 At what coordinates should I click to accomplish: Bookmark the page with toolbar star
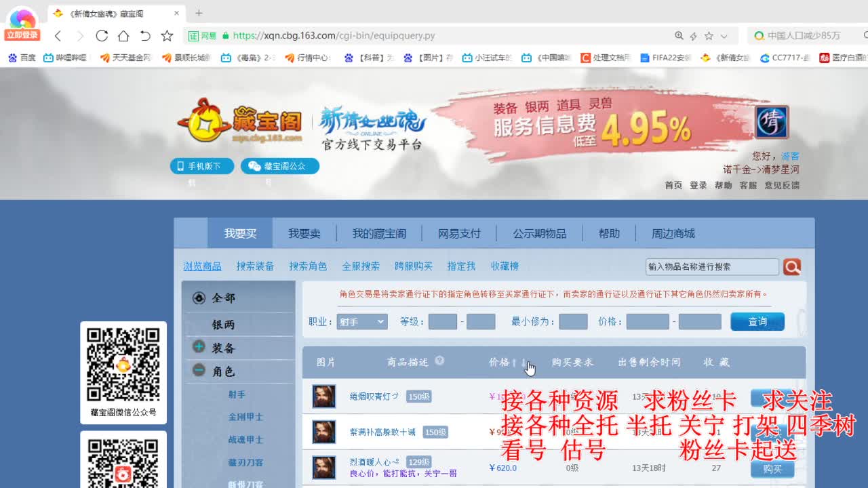[x=167, y=36]
